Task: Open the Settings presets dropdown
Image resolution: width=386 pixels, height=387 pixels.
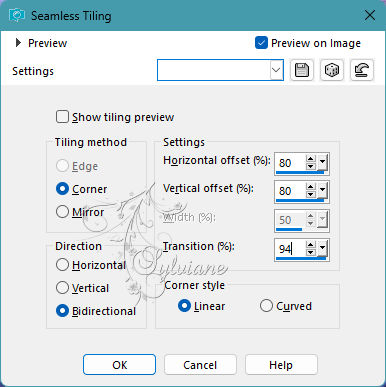Action: pos(276,70)
